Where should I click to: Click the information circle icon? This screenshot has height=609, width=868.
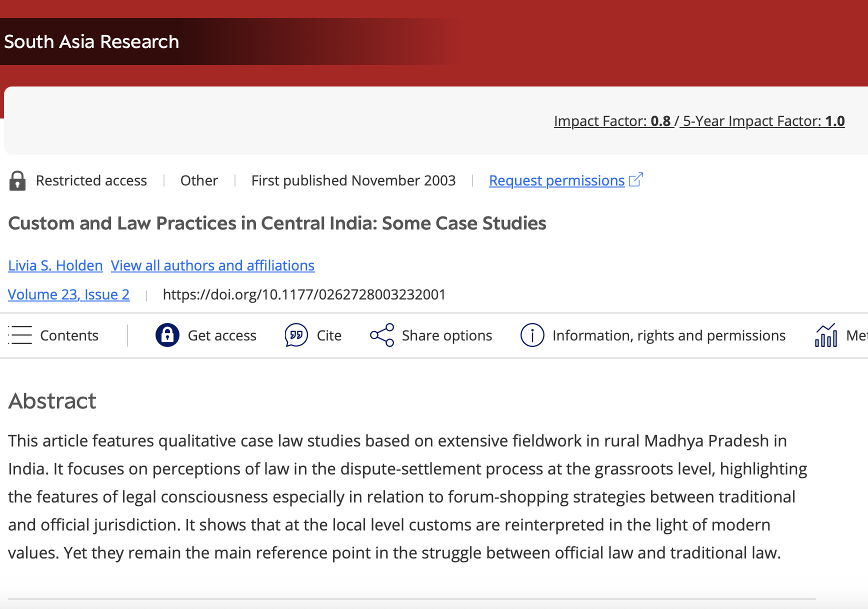(532, 335)
